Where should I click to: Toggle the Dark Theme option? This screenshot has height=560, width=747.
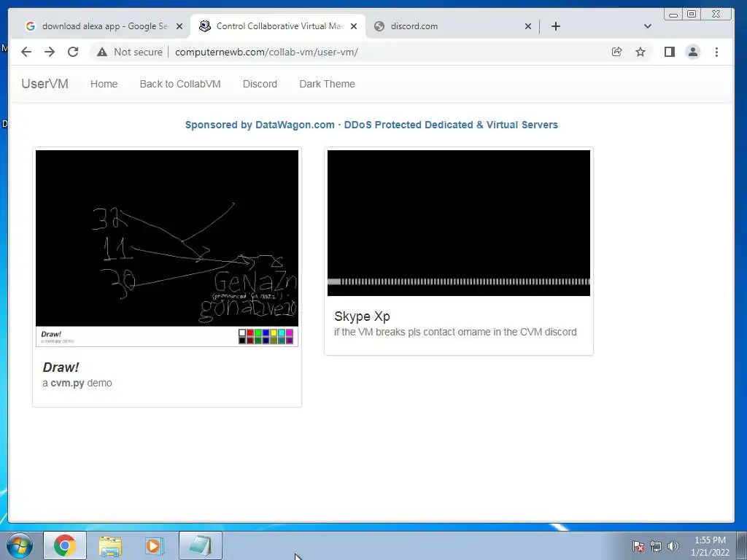tap(327, 84)
